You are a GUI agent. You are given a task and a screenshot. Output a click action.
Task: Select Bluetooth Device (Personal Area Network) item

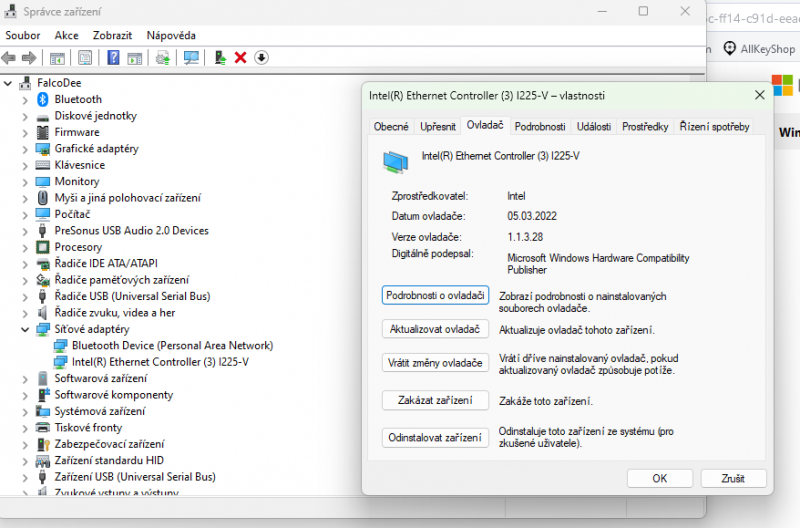172,345
